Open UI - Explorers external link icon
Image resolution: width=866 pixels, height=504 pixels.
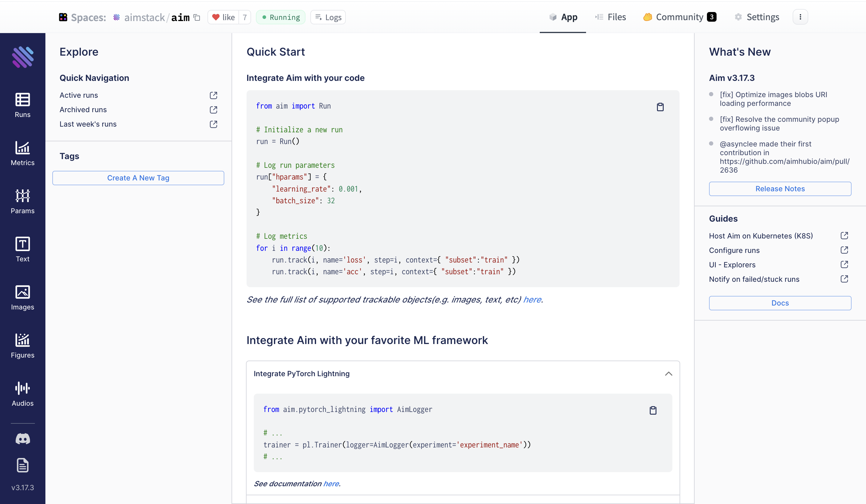[844, 264]
